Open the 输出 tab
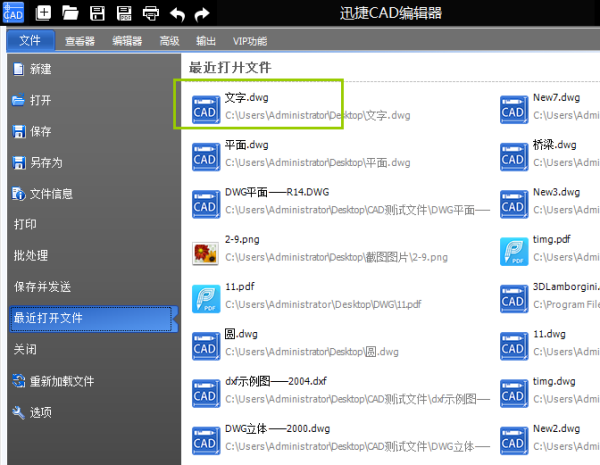The width and height of the screenshot is (600, 465). tap(206, 41)
